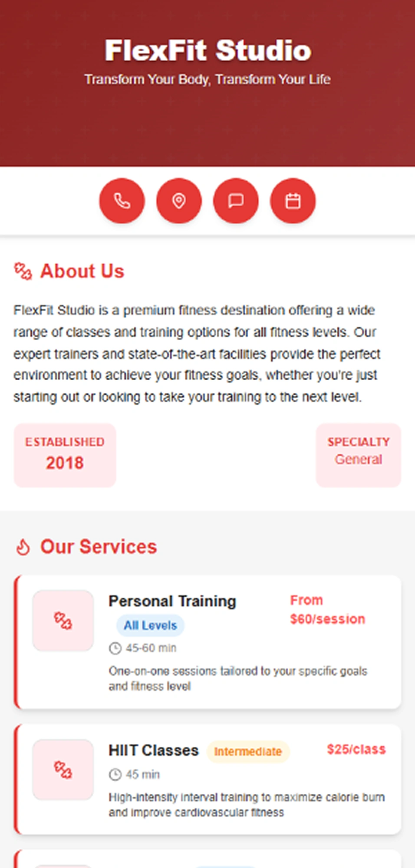Select the HIIT Classes dumbbell icon tile
The image size is (415, 868).
(63, 769)
